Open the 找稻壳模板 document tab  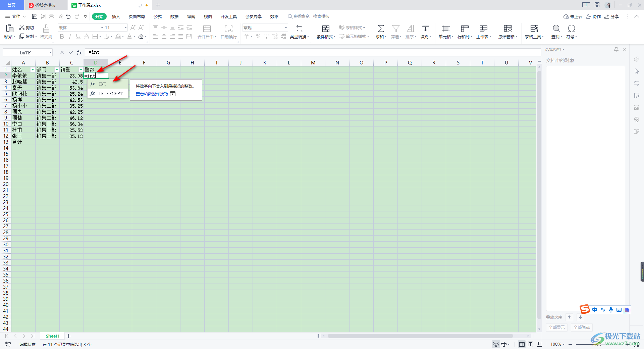click(45, 5)
